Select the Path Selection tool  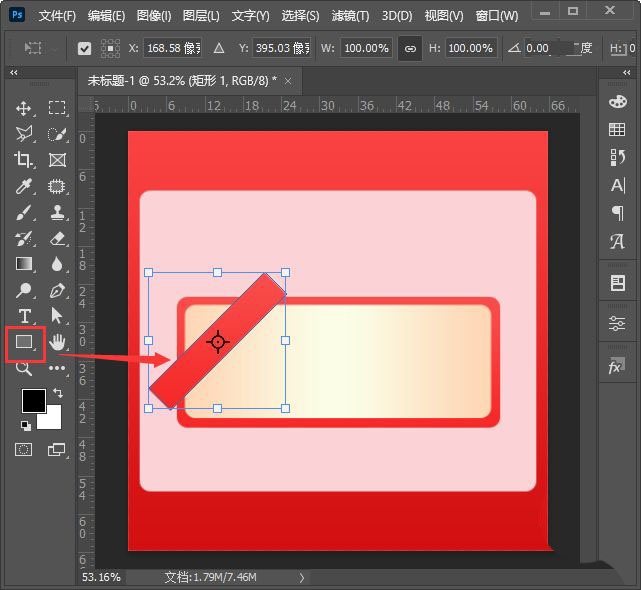(57, 316)
